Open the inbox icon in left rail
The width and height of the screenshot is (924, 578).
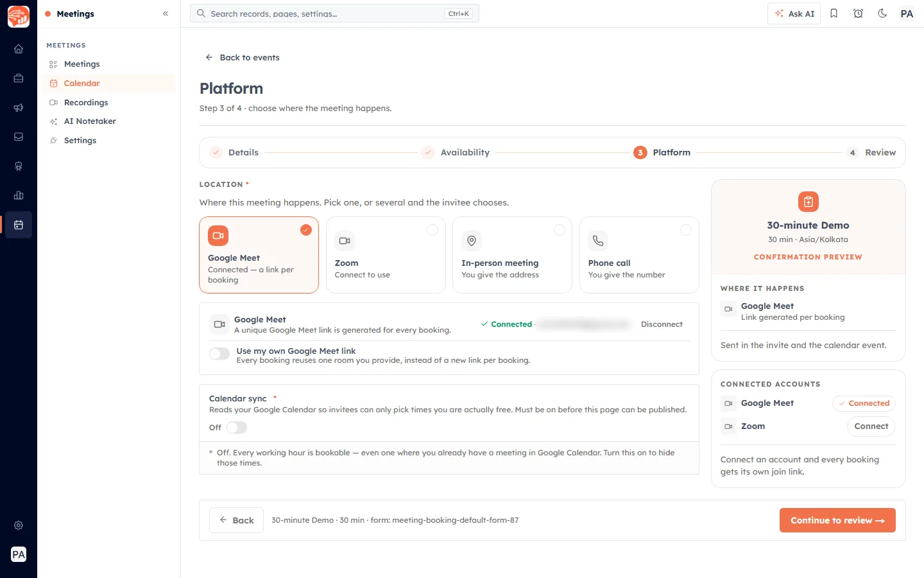[x=19, y=137]
